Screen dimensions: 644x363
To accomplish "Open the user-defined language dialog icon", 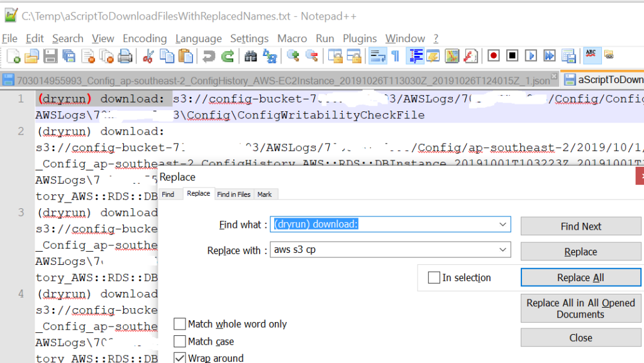I will (x=433, y=56).
